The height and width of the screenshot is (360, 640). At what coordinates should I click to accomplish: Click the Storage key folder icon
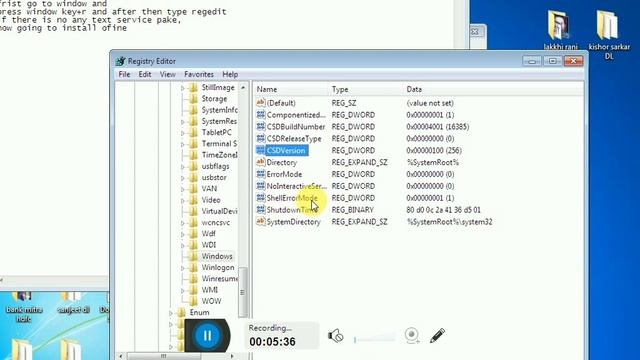193,99
